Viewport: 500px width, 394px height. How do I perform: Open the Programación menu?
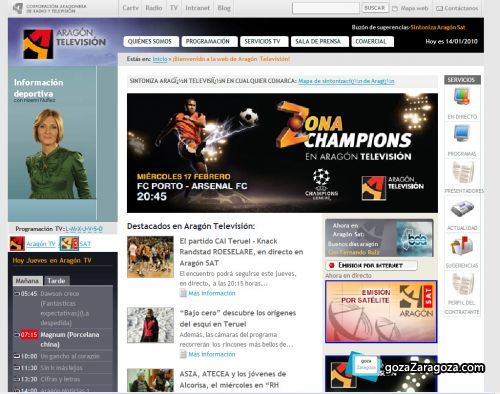pos(209,41)
